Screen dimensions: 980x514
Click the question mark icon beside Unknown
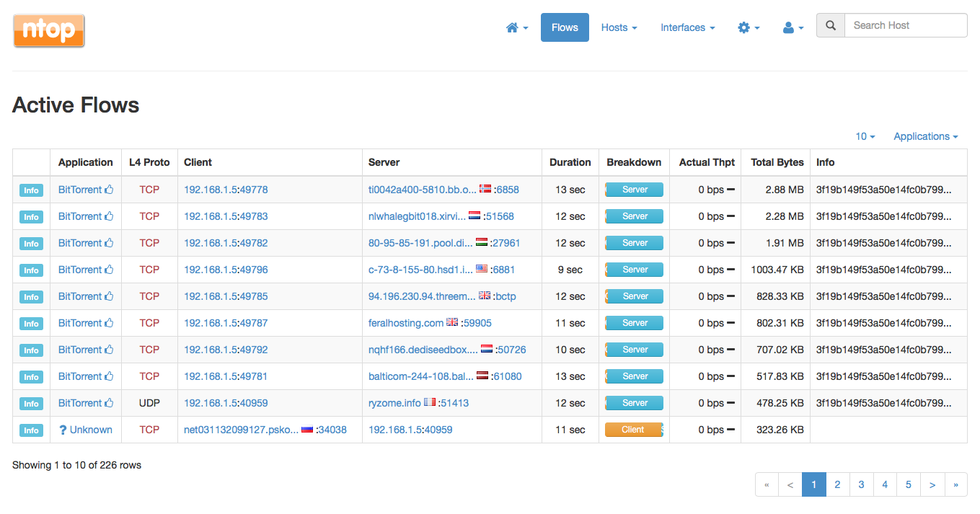(x=63, y=430)
